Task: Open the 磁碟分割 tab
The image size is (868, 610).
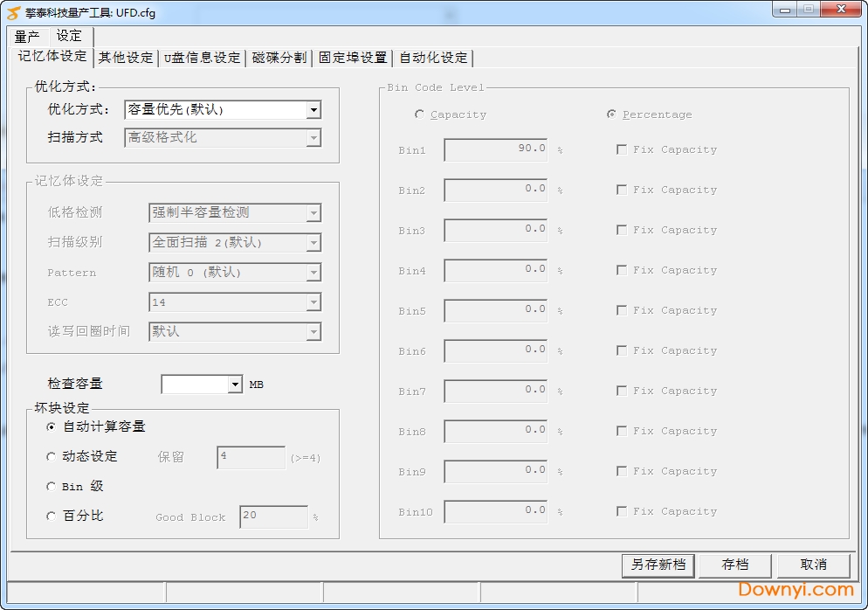Action: (279, 58)
